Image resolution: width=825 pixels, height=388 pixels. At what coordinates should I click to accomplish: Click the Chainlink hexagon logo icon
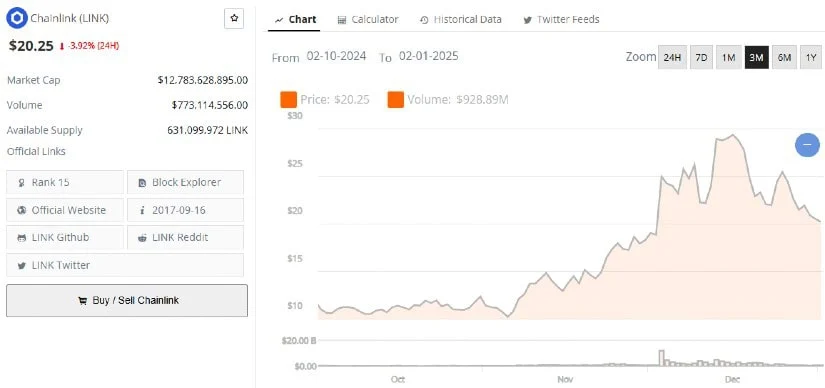pos(17,18)
